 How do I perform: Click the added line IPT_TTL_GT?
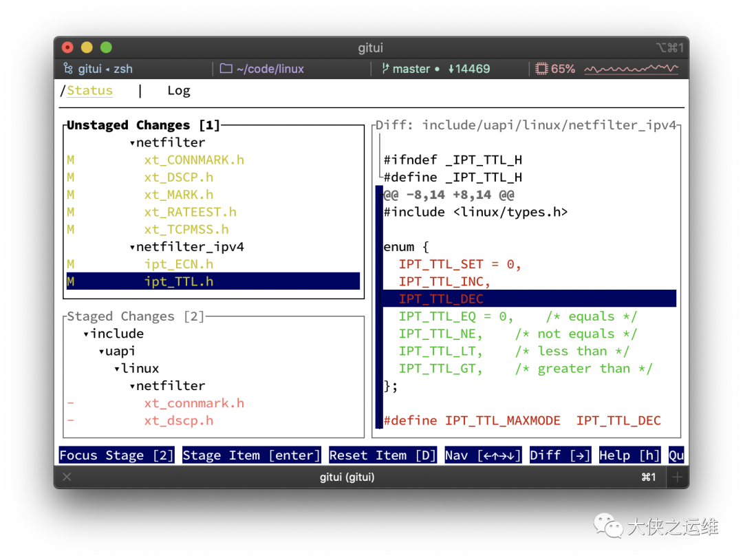(x=526, y=369)
